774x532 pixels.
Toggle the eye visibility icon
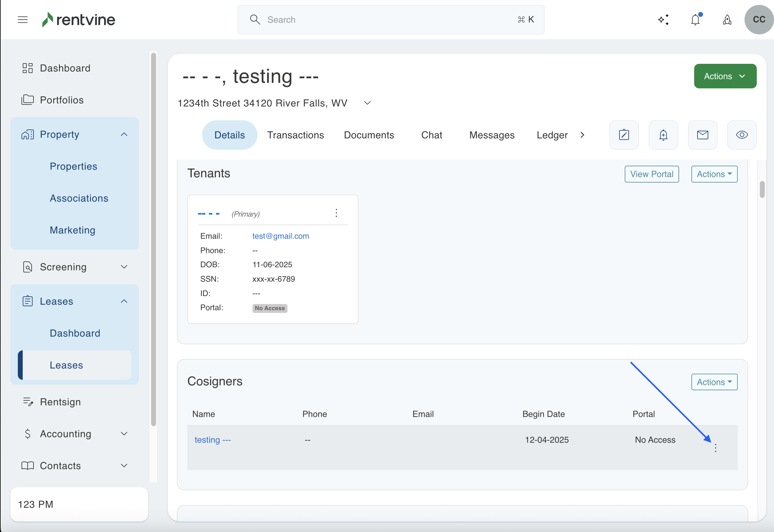coord(742,135)
